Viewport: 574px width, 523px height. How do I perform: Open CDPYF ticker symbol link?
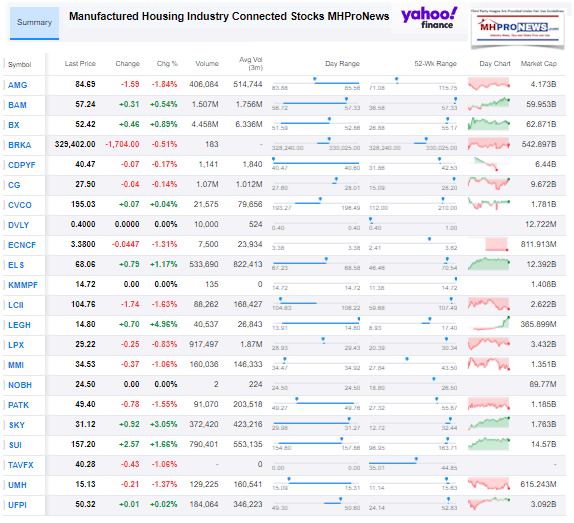[22, 165]
